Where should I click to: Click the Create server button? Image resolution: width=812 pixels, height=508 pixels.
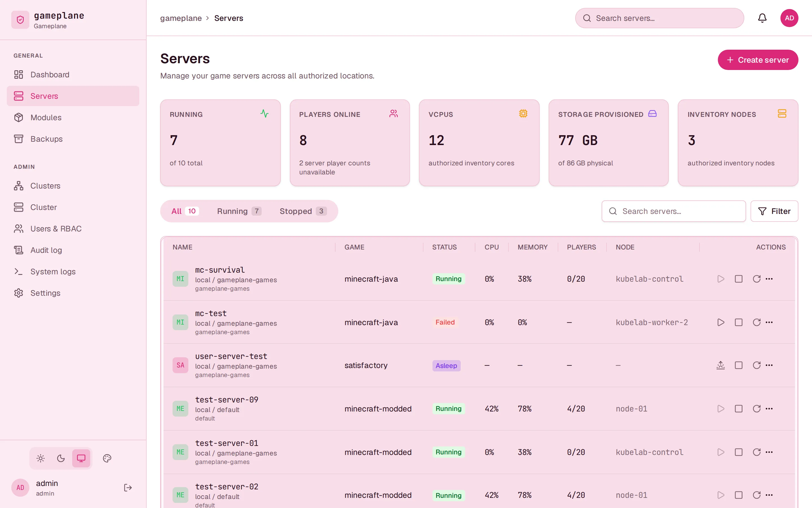coord(758,60)
